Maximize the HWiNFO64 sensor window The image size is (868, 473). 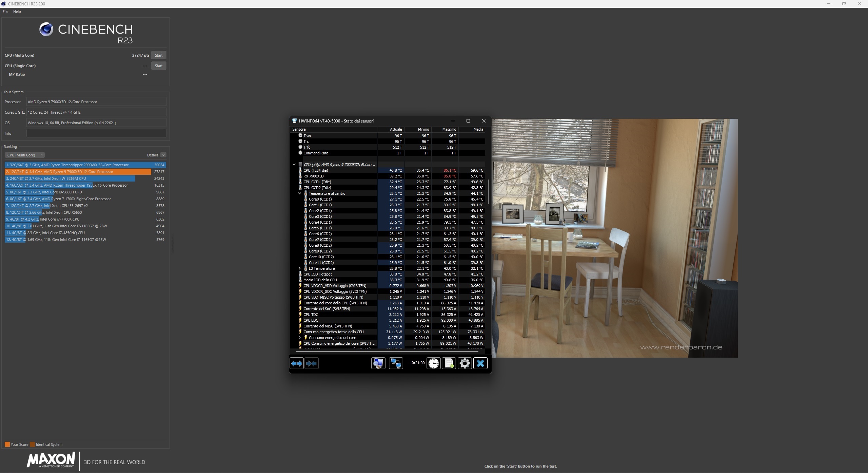pyautogui.click(x=468, y=121)
